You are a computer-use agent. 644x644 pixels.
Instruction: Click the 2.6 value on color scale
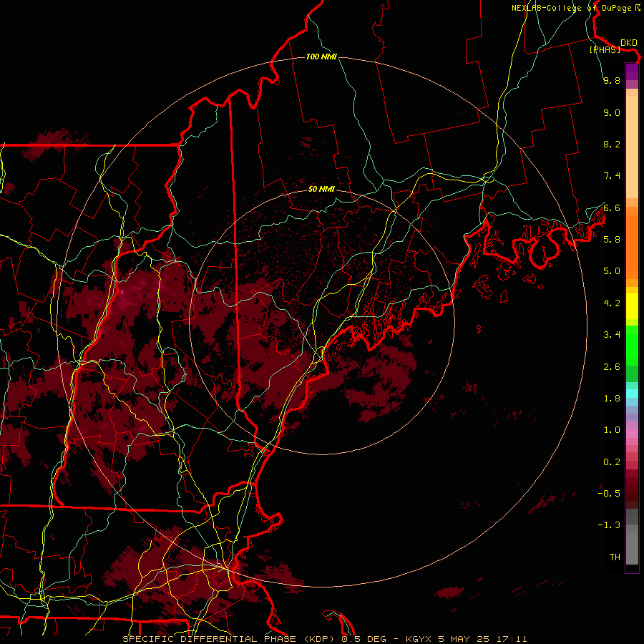[x=612, y=367]
